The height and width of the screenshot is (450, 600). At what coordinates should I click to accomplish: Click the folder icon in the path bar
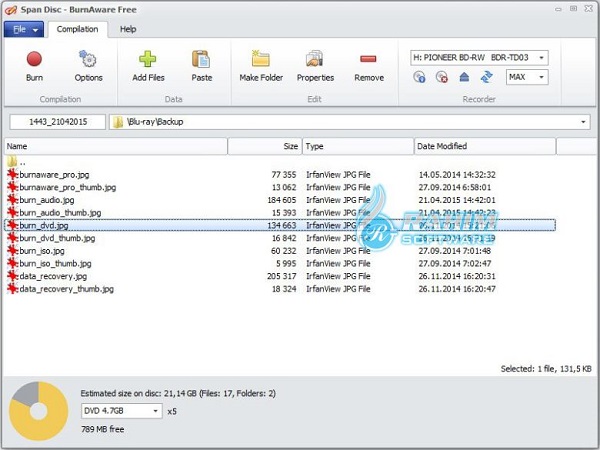(x=118, y=122)
